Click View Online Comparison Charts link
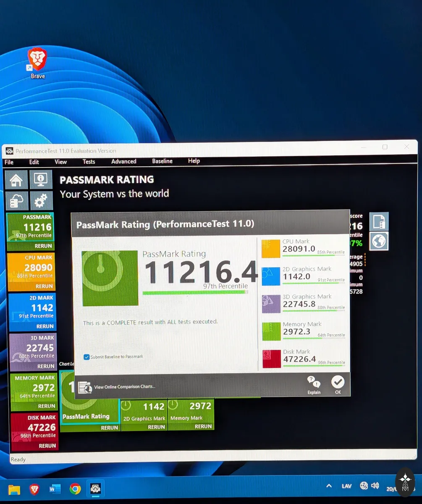The image size is (422, 504). click(x=124, y=387)
